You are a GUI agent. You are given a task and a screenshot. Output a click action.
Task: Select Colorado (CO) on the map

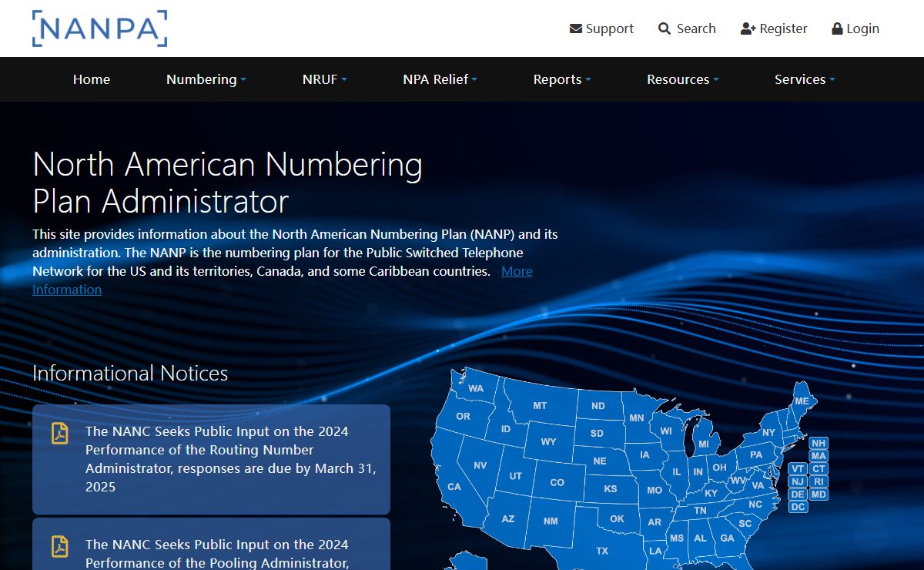(557, 483)
